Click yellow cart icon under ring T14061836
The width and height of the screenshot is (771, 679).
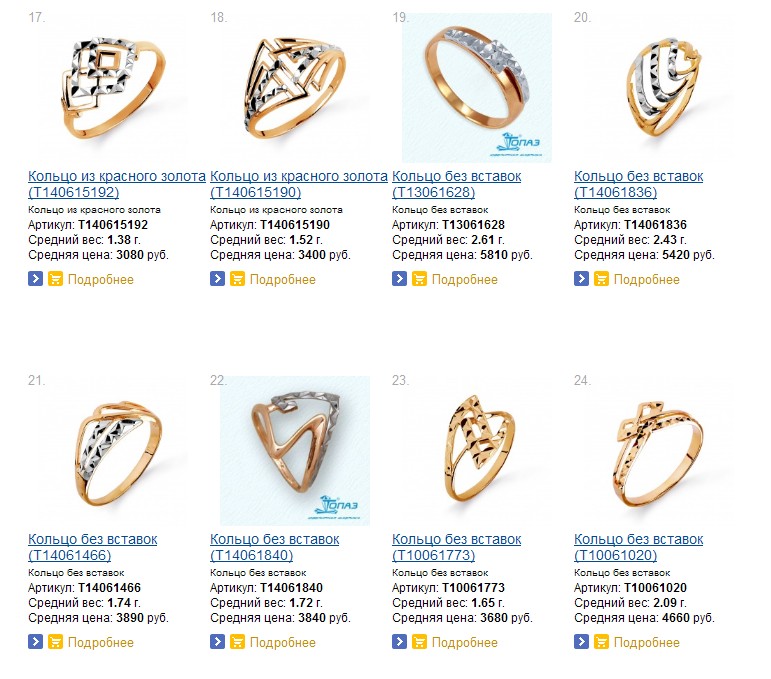tap(601, 279)
